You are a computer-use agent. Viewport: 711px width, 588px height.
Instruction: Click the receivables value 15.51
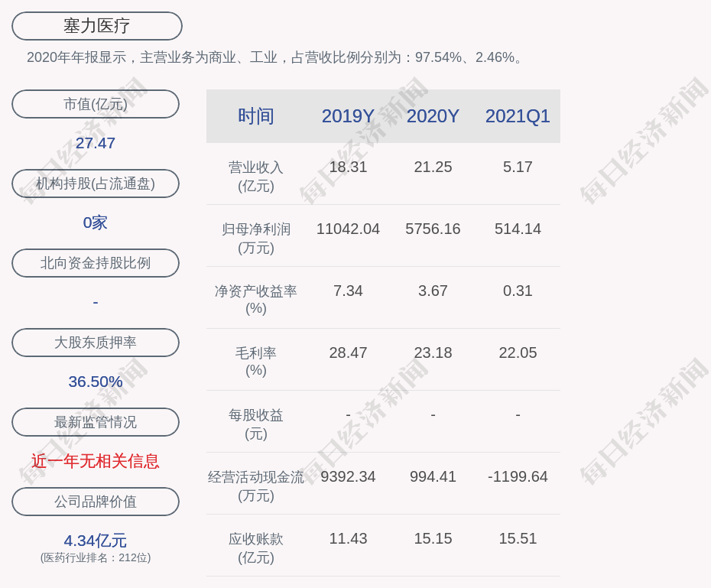coord(518,538)
